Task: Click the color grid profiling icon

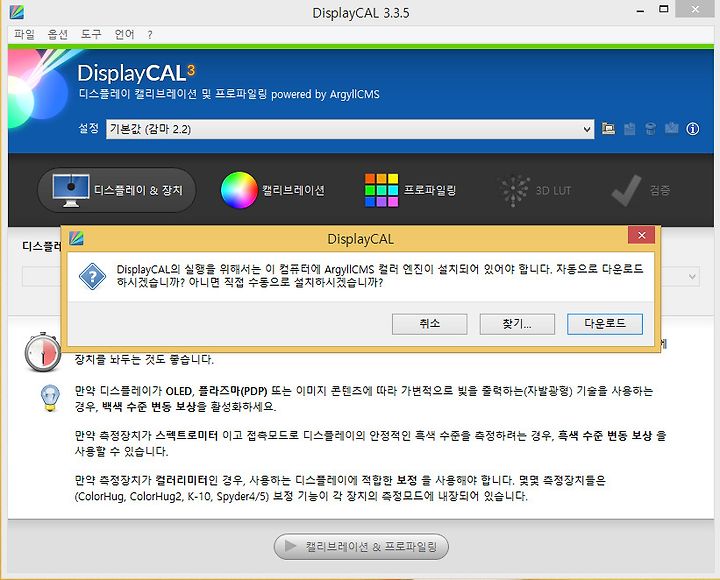Action: (382, 190)
